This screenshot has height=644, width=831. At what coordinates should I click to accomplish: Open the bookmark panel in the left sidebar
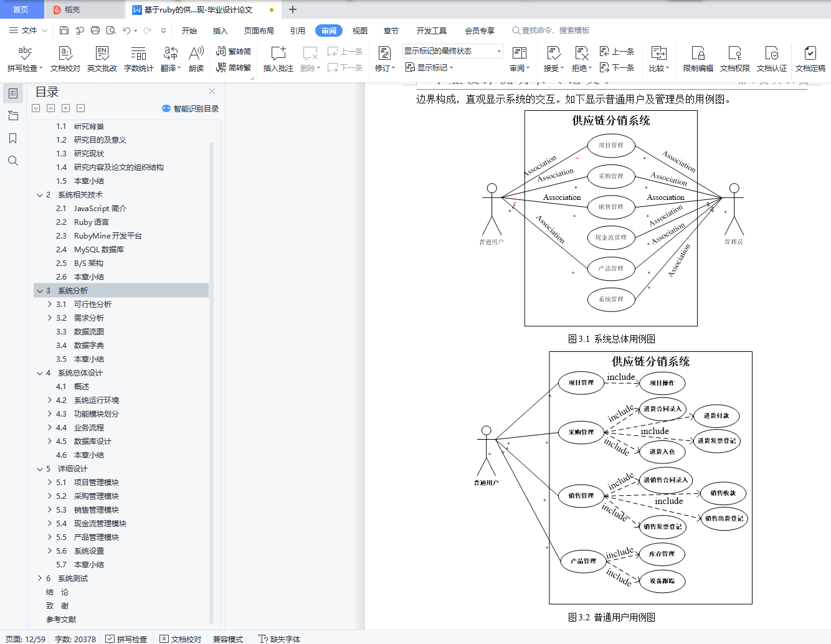12,138
